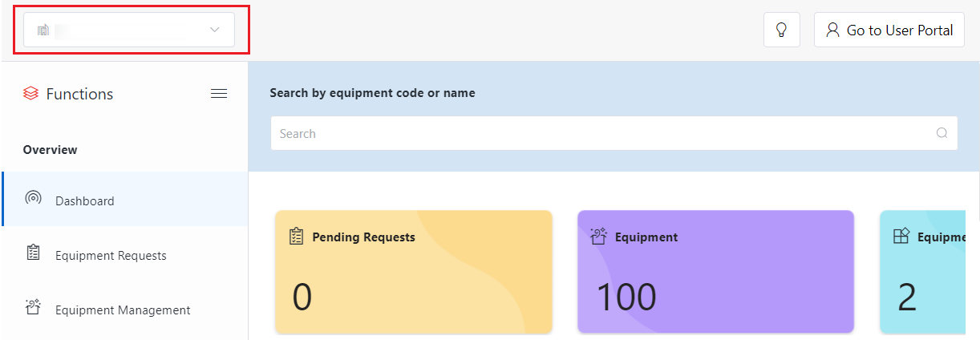980x340 pixels.
Task: Focus the equipment search input field
Action: point(601,133)
